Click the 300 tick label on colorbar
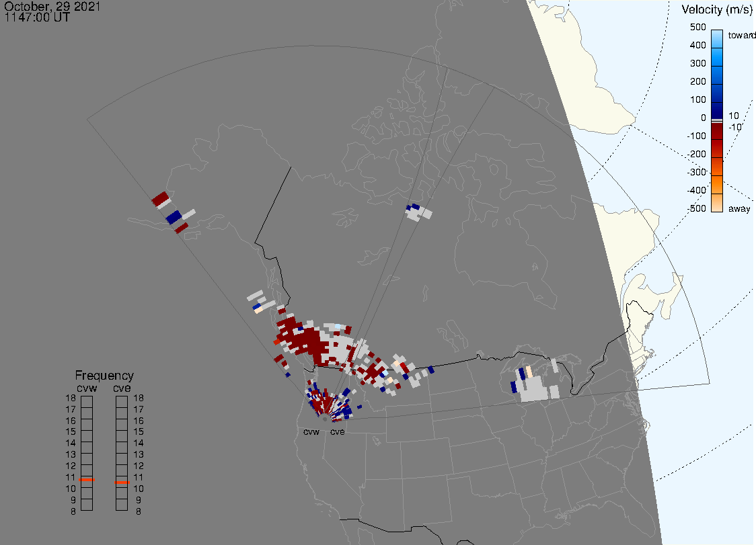Image resolution: width=756 pixels, height=545 pixels. coord(697,64)
